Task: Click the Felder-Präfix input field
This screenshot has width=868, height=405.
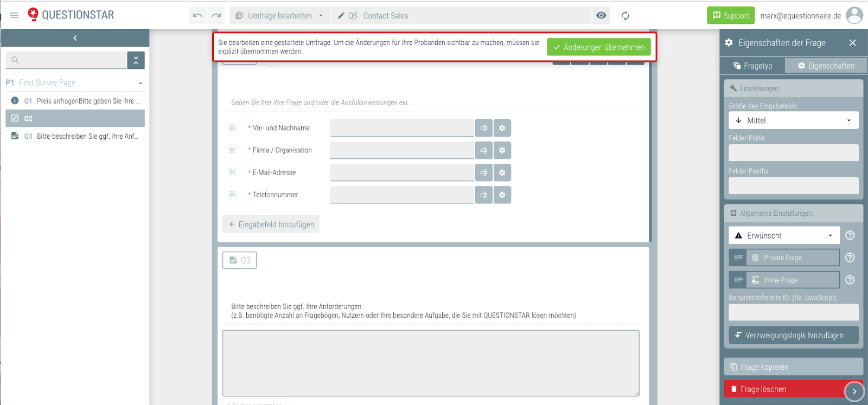Action: point(793,153)
